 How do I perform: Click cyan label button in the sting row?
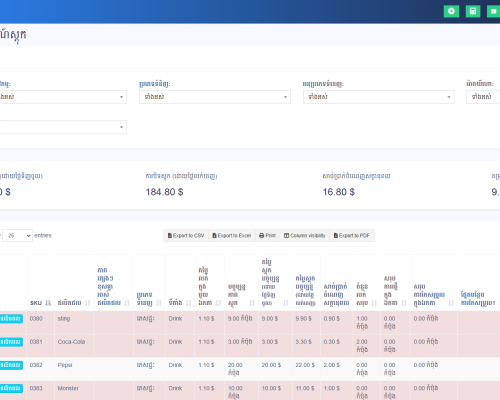(x=11, y=319)
